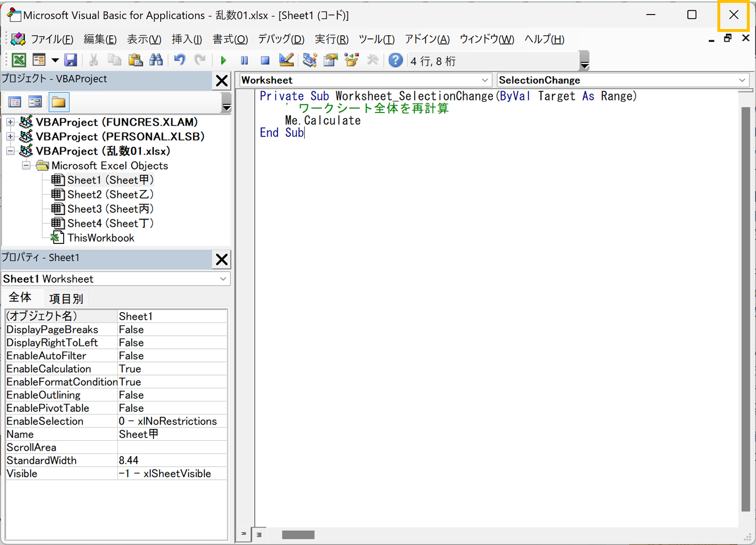Open the Worksheet object dropdown
Screen dimensions: 756x545
(x=485, y=80)
